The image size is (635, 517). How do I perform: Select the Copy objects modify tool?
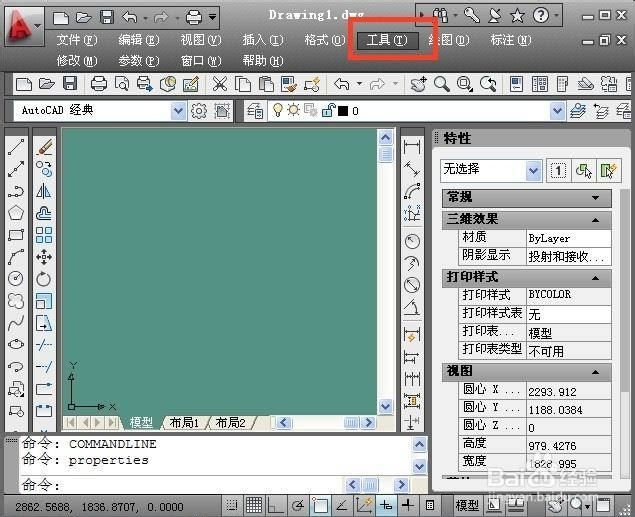coord(44,169)
